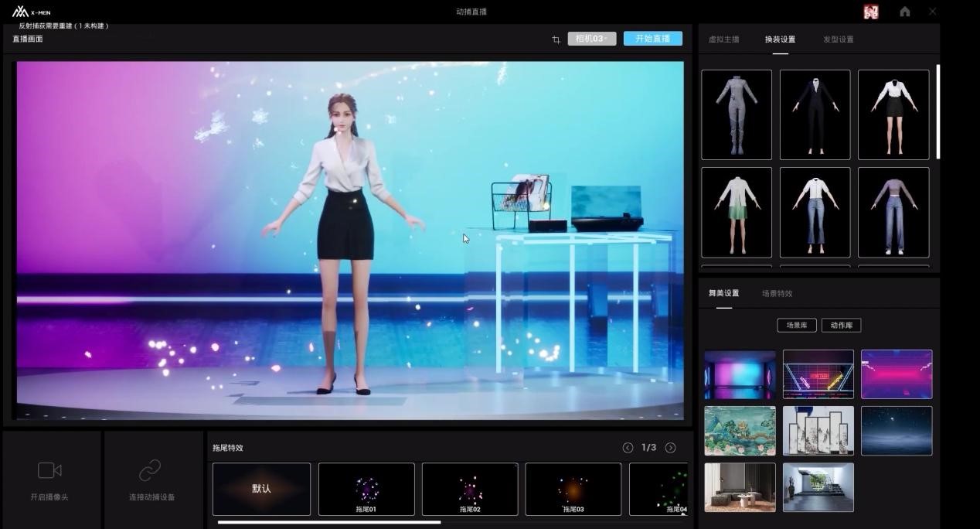
Task: Select the ink folding screens scene
Action: tap(818, 431)
